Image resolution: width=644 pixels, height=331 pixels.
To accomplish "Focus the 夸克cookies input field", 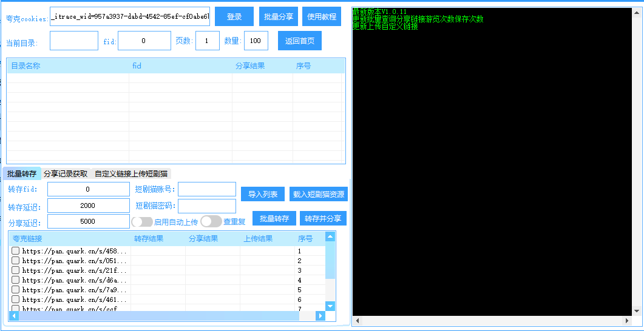I will pos(130,16).
